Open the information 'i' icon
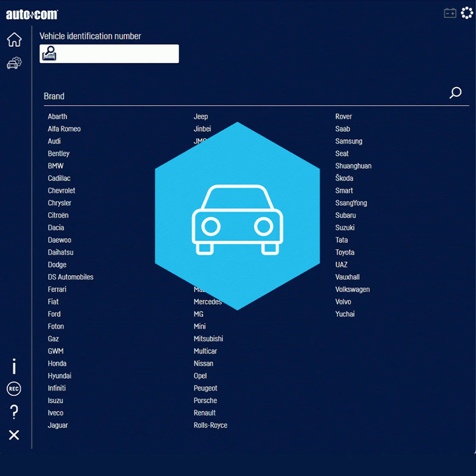 pyautogui.click(x=14, y=366)
